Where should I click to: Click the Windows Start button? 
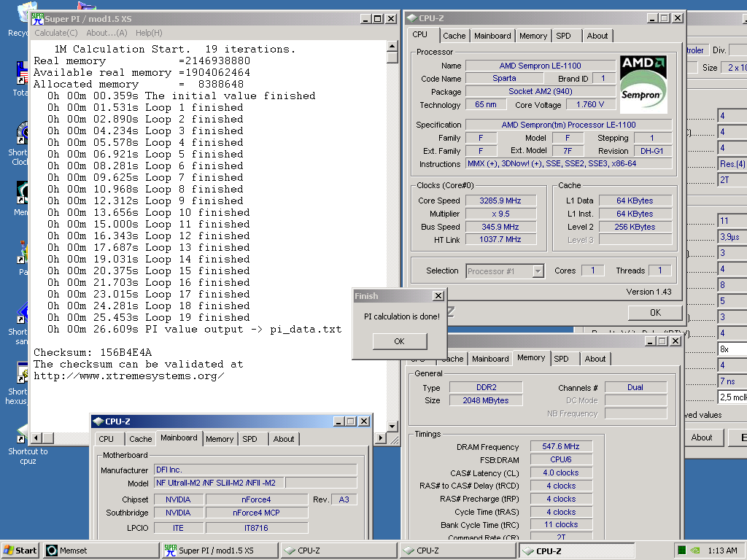(20, 551)
